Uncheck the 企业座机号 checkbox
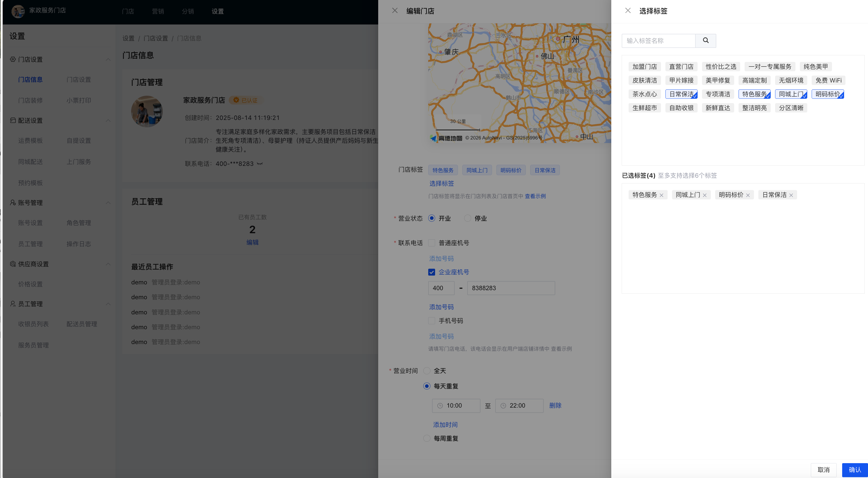 (431, 272)
